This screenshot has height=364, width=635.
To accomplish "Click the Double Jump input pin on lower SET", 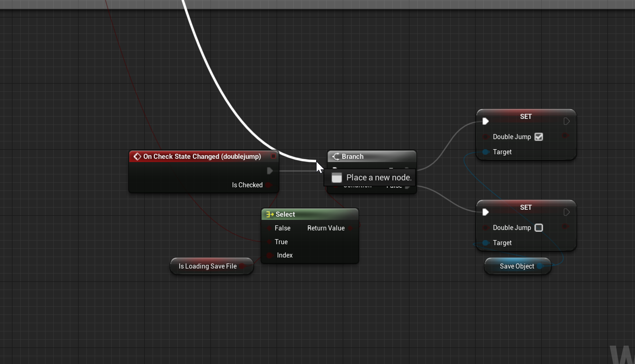I will [486, 228].
